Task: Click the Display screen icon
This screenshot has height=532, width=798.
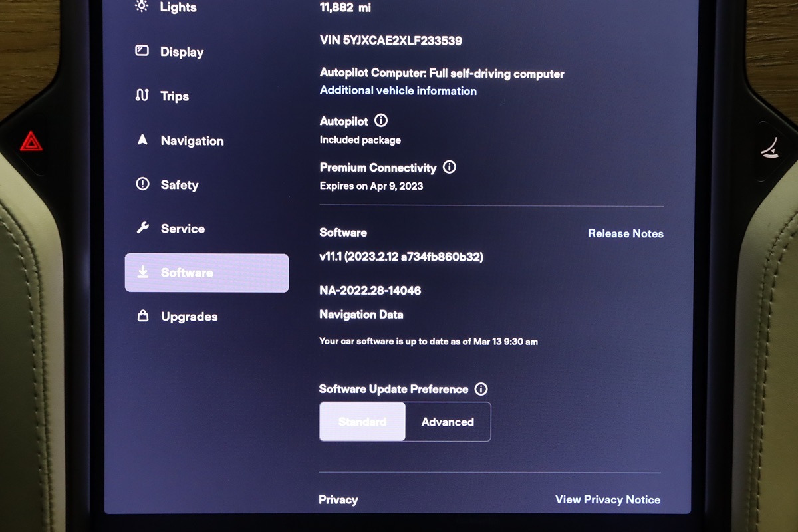Action: (142, 51)
